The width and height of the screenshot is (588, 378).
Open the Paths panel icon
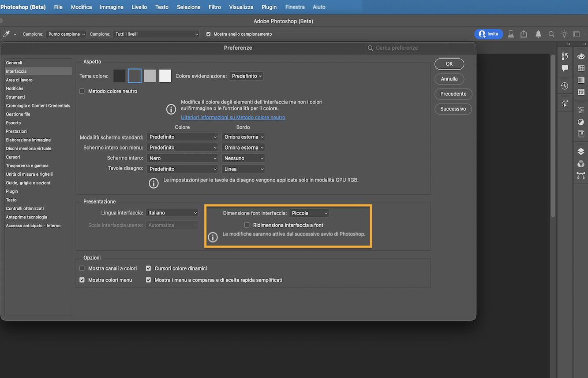pos(581,175)
